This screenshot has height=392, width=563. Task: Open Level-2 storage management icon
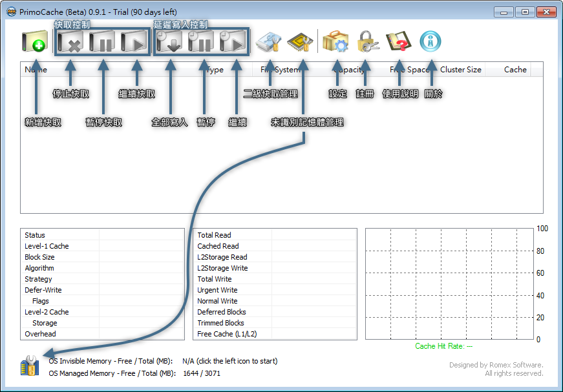point(268,41)
